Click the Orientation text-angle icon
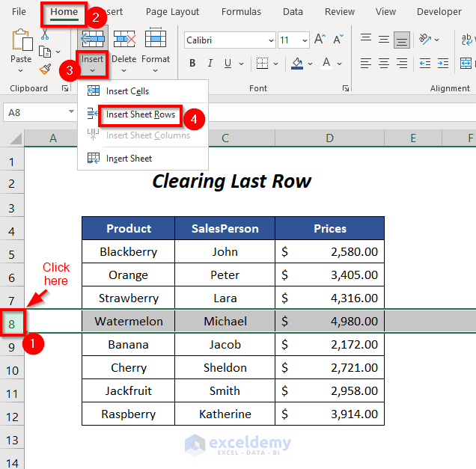The width and height of the screenshot is (476, 469). coord(425,39)
